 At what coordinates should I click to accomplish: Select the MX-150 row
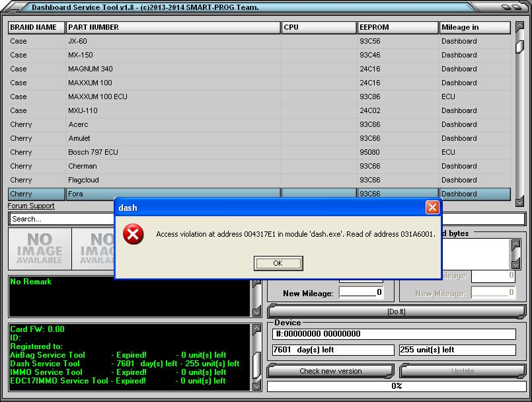259,55
